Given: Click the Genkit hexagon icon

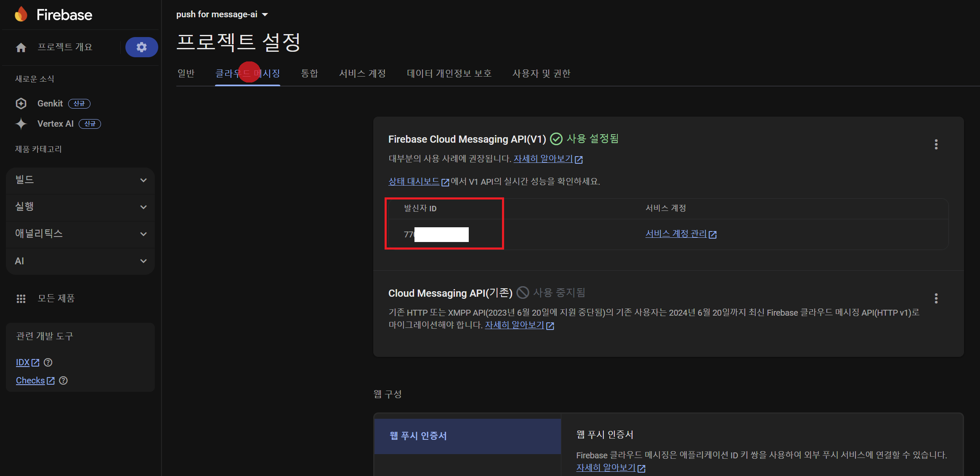Looking at the screenshot, I should tap(21, 104).
